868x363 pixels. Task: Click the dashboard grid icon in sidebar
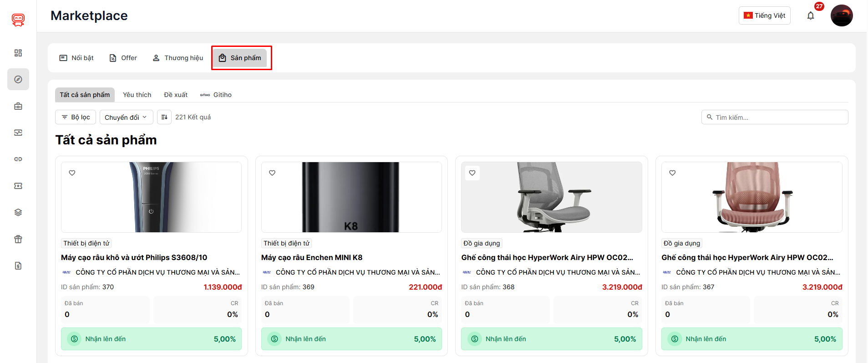point(18,53)
